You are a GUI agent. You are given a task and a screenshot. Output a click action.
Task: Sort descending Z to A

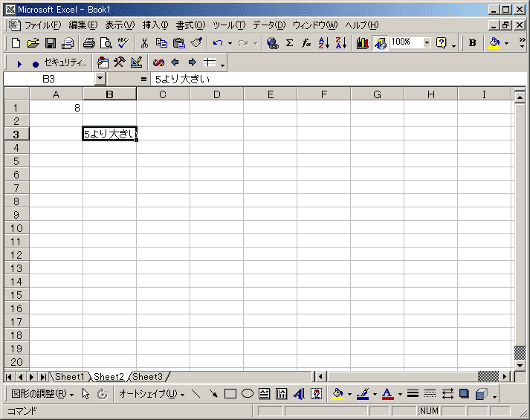(340, 43)
